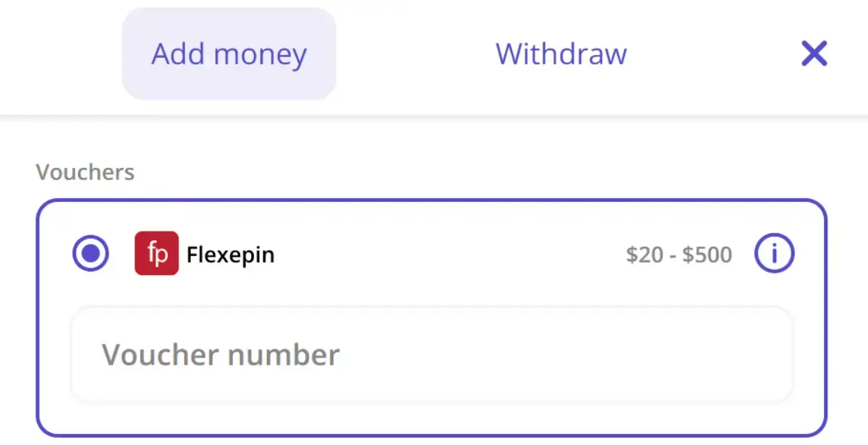Click the info icon next to $20 - $500
Screen dimensions: 868x445
774,253
